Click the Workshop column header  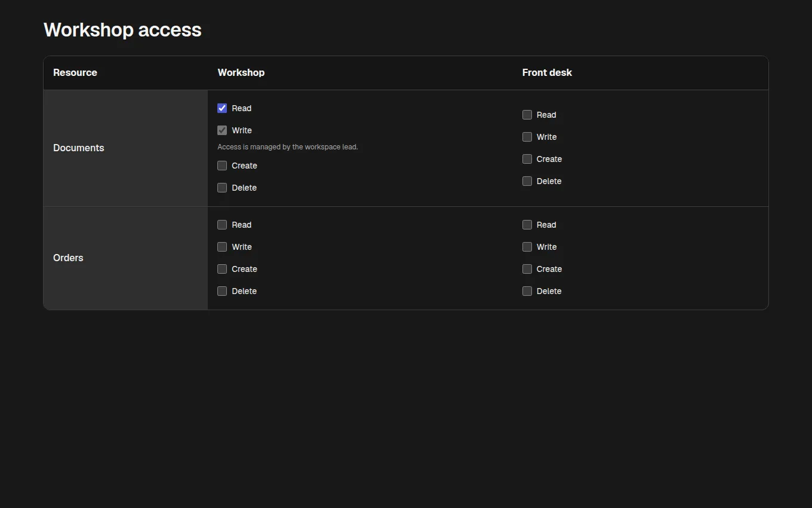pos(360,73)
